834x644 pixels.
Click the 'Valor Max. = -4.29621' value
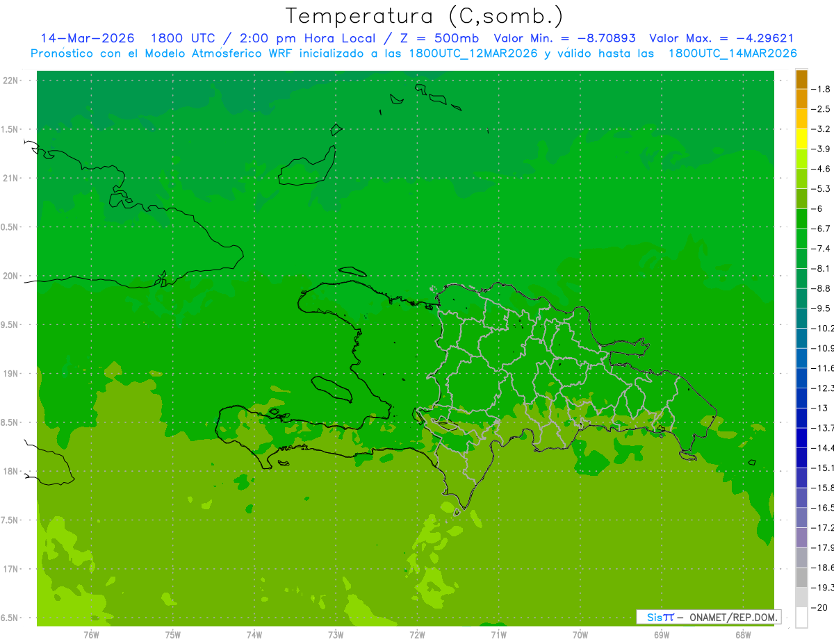click(721, 38)
